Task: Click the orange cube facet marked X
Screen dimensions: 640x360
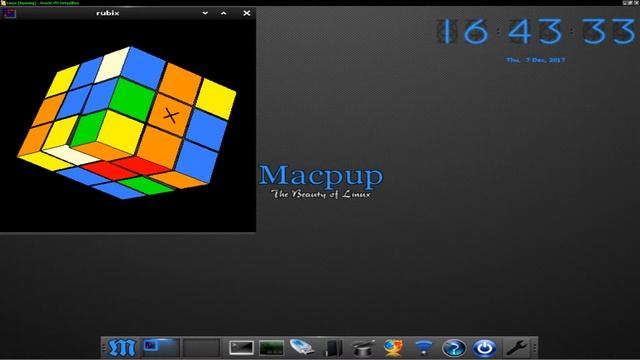Action: [171, 116]
